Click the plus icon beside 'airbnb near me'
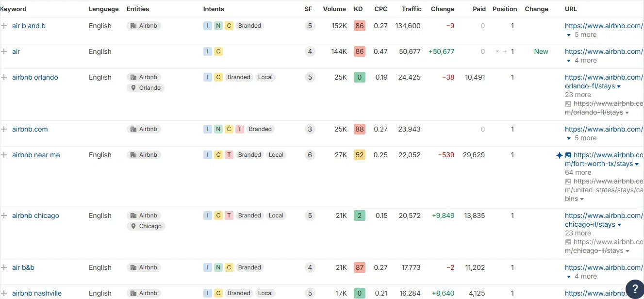This screenshot has height=299, width=644. coord(4,155)
